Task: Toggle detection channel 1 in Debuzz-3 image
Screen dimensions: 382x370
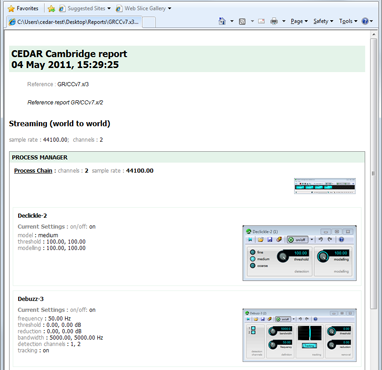Action: [x=253, y=328]
